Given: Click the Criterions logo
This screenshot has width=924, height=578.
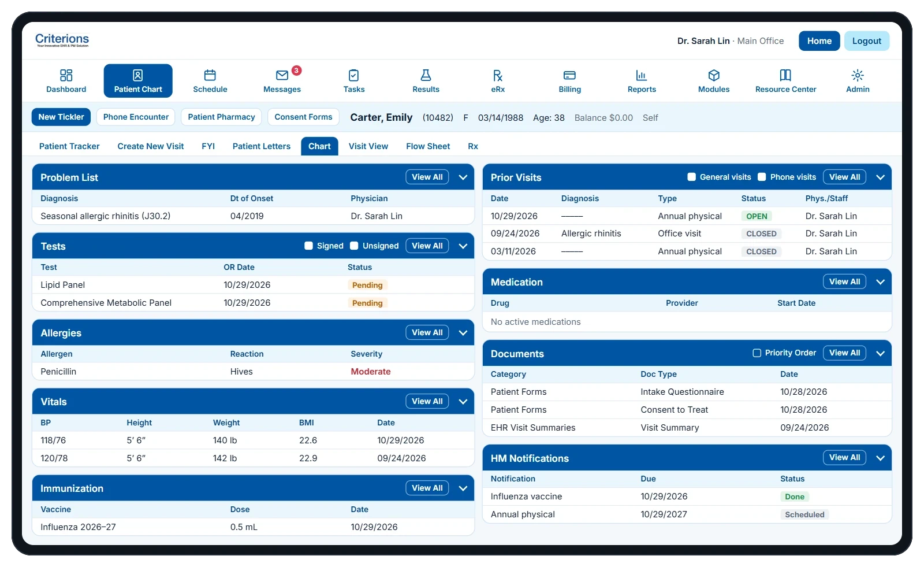Looking at the screenshot, I should click(x=62, y=40).
